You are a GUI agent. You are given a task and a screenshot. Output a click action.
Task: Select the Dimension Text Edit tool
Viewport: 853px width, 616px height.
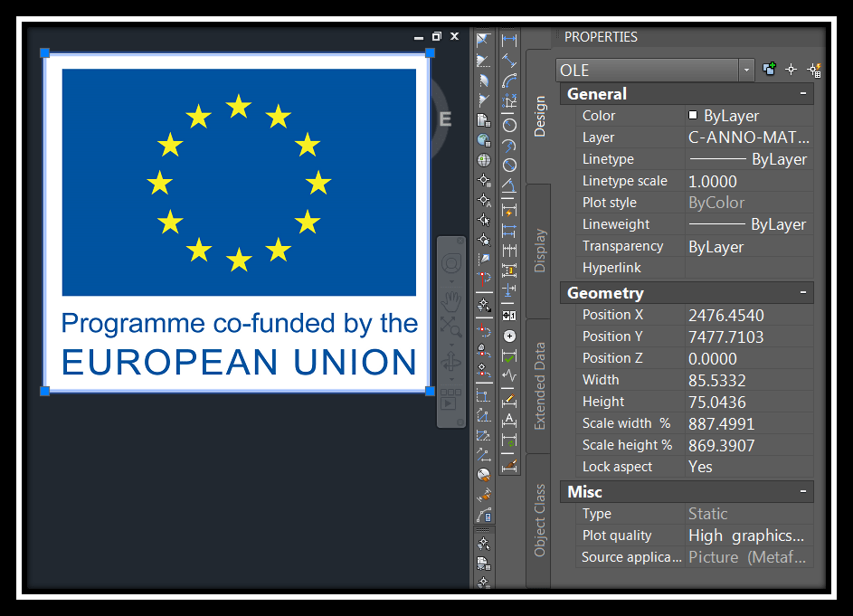[x=509, y=421]
